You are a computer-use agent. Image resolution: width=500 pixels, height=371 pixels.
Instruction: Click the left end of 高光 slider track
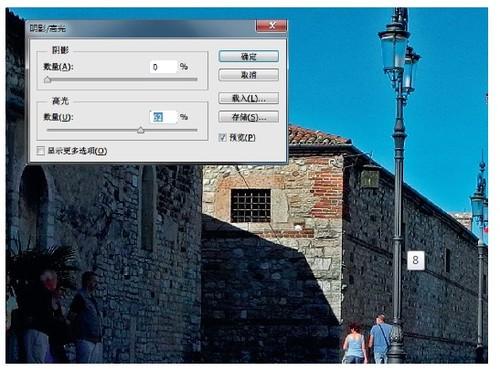point(49,130)
